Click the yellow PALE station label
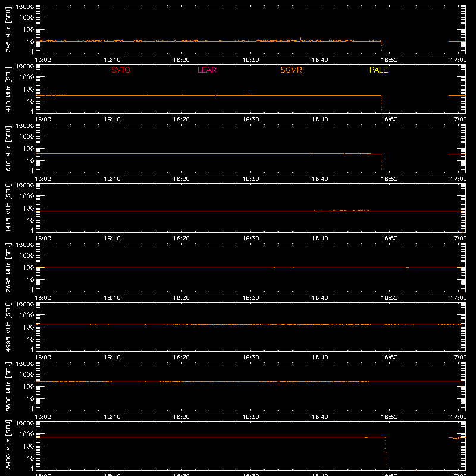 pyautogui.click(x=378, y=70)
